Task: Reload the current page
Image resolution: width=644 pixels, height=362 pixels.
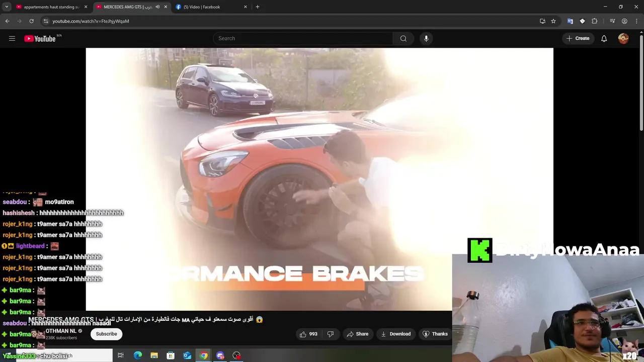Action: [x=31, y=21]
